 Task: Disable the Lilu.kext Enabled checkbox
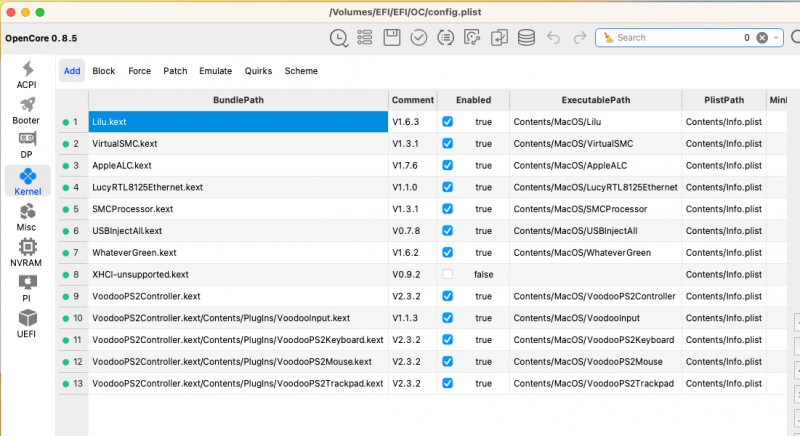(x=448, y=122)
